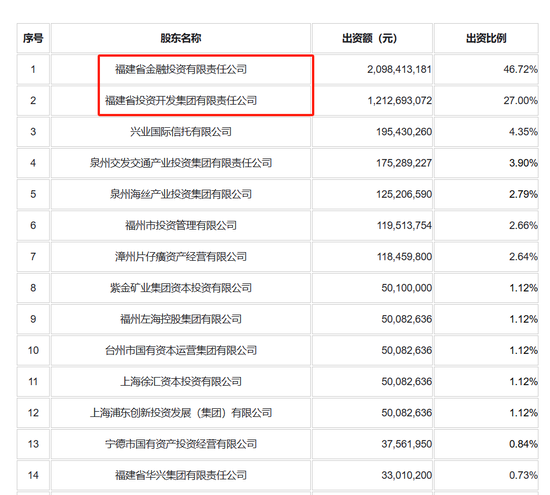Click 50,082,636 in row 9
Viewport: 550px width, 495px height.
coord(407,319)
